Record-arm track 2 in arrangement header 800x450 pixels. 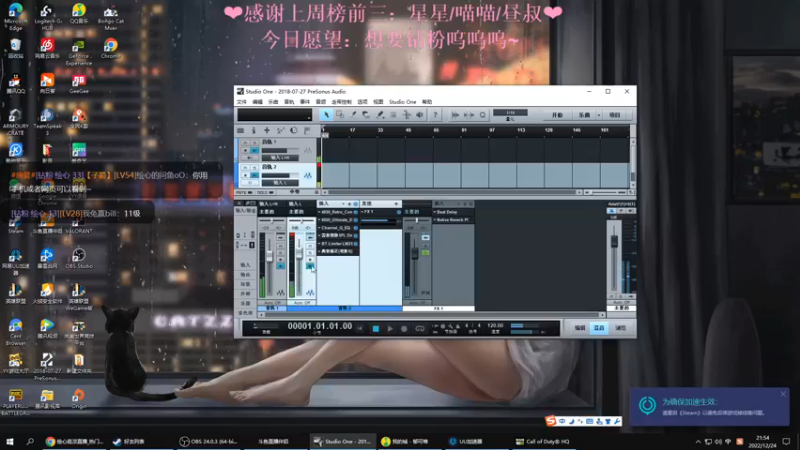pos(245,175)
